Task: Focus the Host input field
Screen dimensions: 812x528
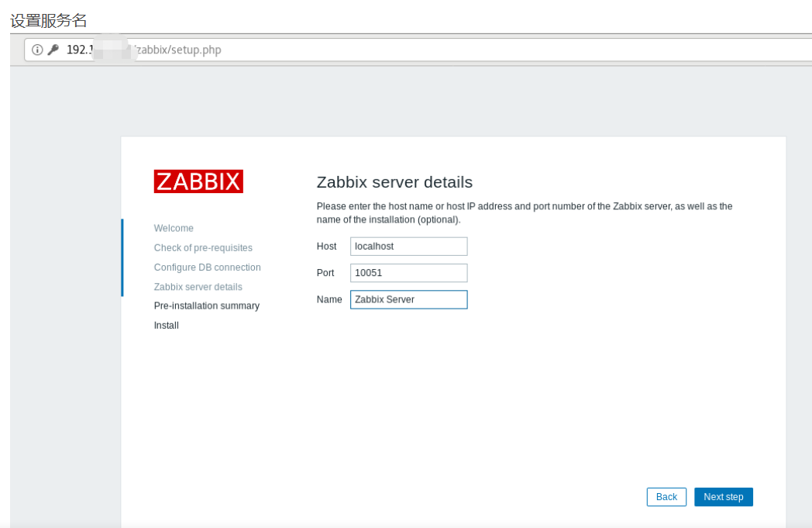Action: point(408,246)
